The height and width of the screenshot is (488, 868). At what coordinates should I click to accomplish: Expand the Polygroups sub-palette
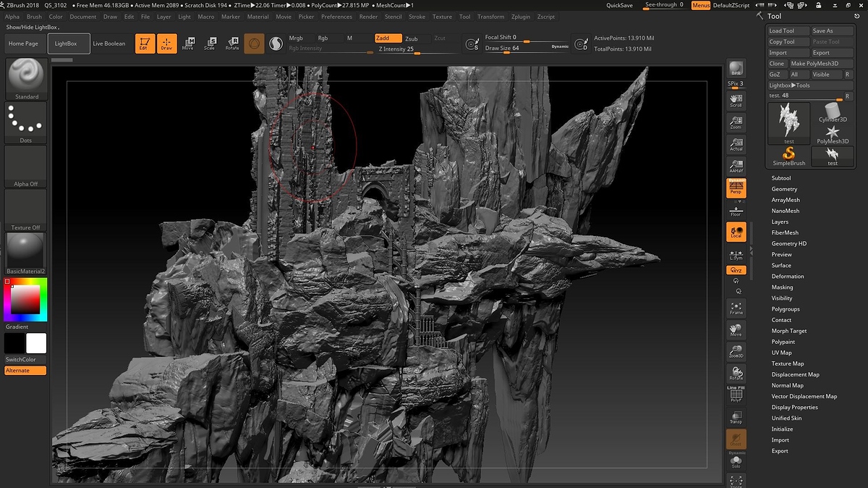pyautogui.click(x=786, y=309)
